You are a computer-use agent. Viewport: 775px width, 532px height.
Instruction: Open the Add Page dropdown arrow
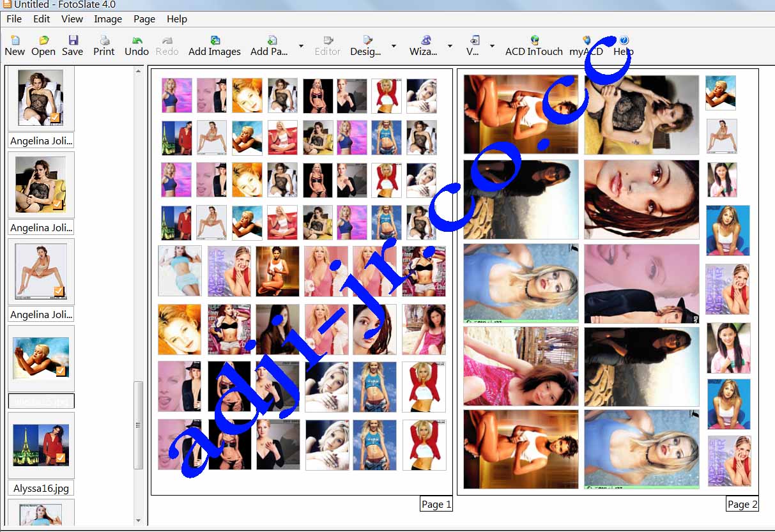point(301,46)
